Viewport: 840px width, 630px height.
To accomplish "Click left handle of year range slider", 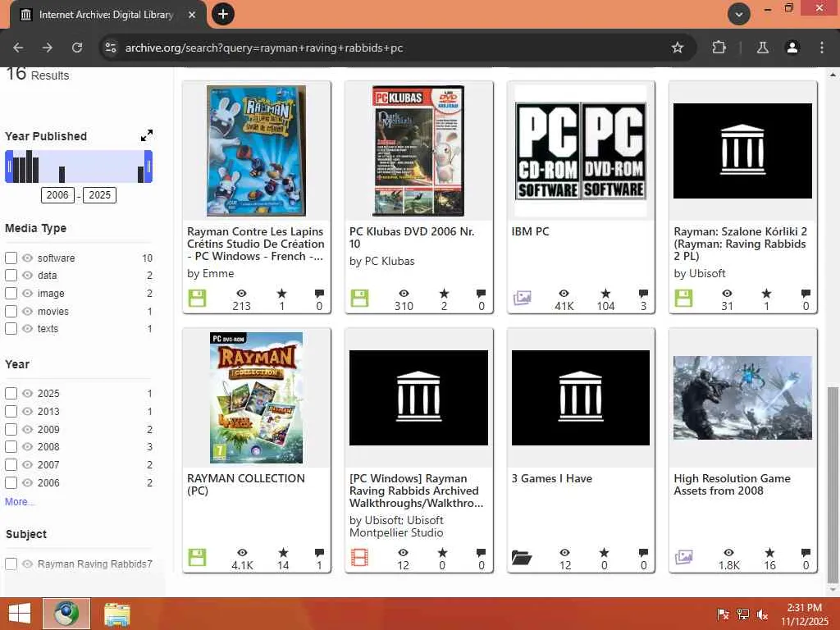I will point(9,167).
